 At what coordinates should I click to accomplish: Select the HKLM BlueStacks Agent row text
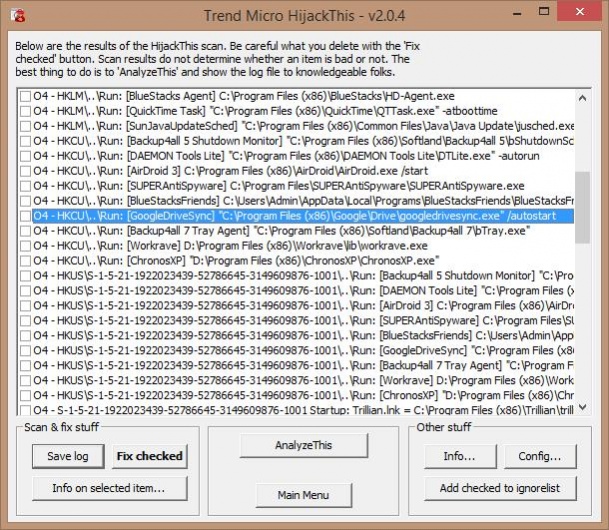(x=244, y=96)
